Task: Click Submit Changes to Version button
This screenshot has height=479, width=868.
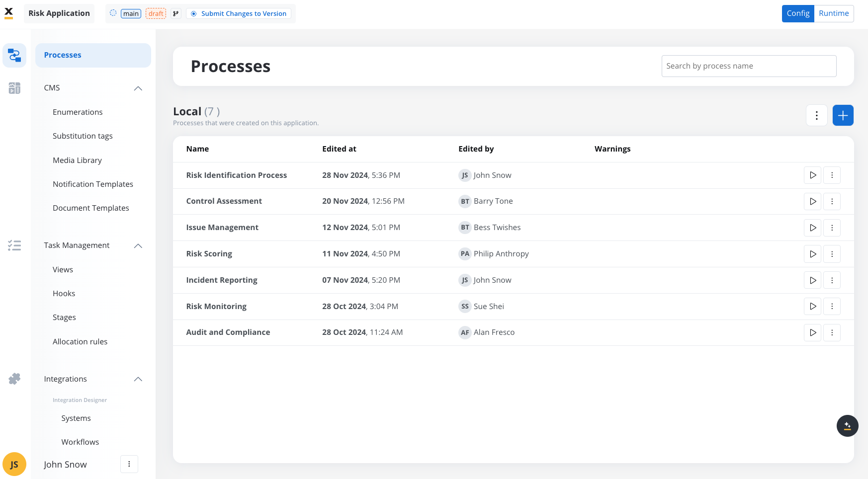Action: click(x=239, y=13)
